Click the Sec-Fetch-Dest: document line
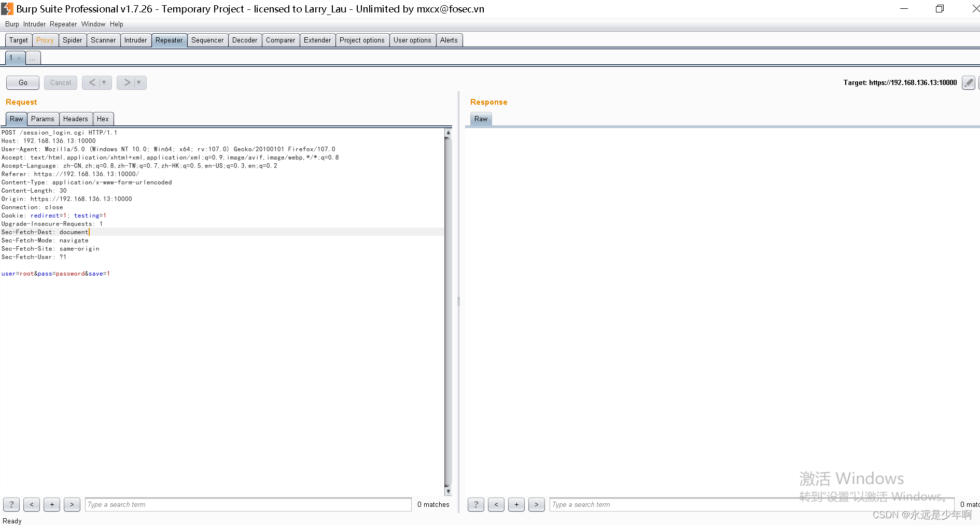Viewport: 980px width, 525px height. point(45,232)
